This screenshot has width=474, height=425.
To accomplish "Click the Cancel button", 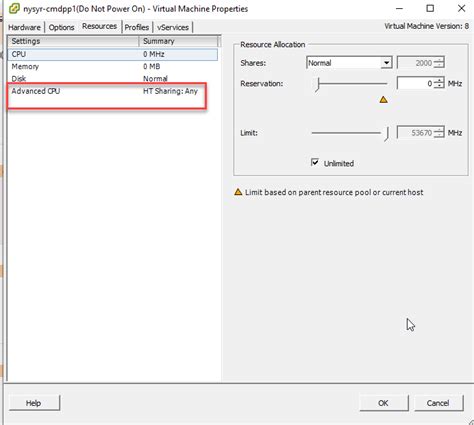I will 438,403.
